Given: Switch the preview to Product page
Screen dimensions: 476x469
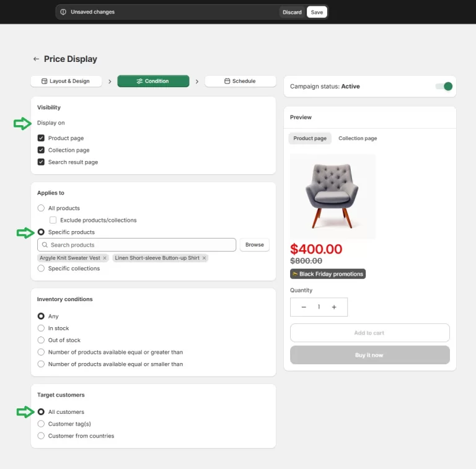Looking at the screenshot, I should coord(310,138).
